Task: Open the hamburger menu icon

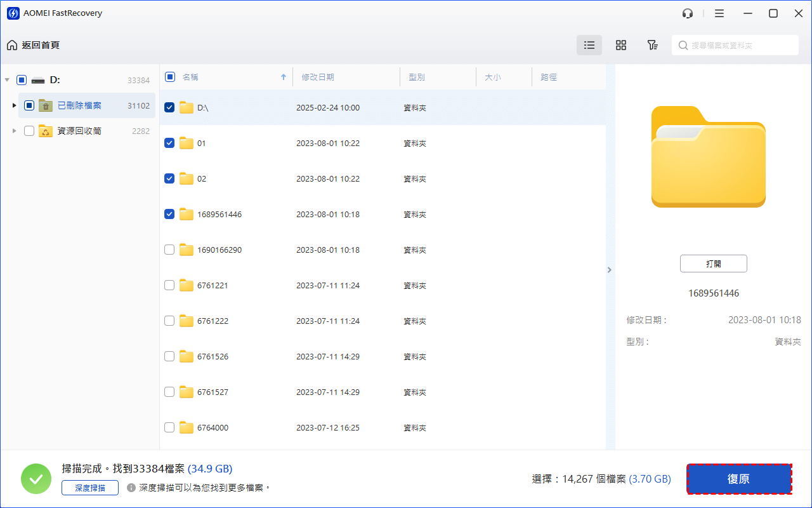Action: point(719,13)
